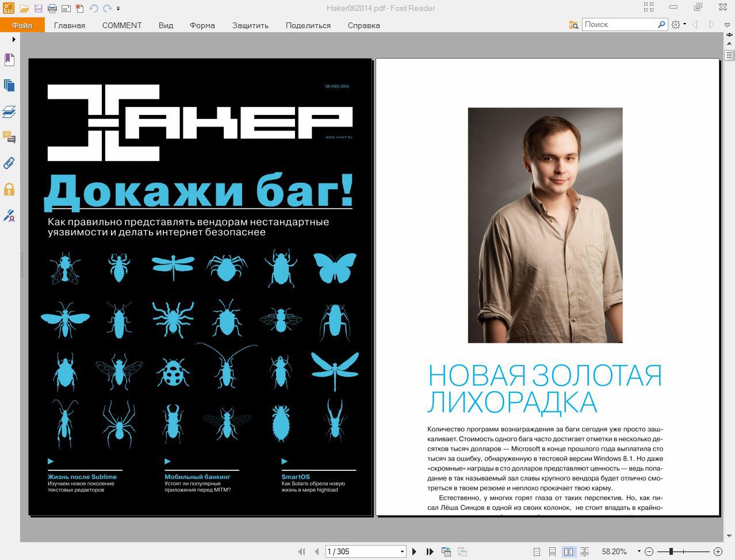Jump to first page button
Viewport: 735px width, 560px height.
click(x=301, y=551)
